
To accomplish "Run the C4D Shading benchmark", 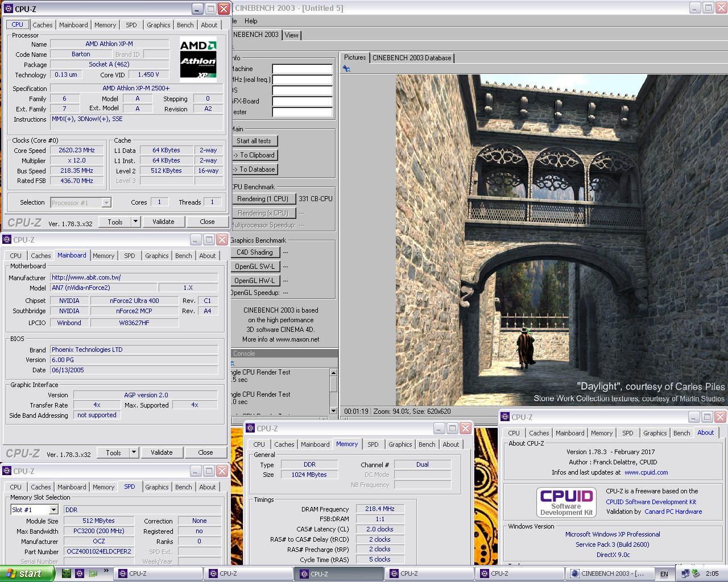I will [255, 252].
